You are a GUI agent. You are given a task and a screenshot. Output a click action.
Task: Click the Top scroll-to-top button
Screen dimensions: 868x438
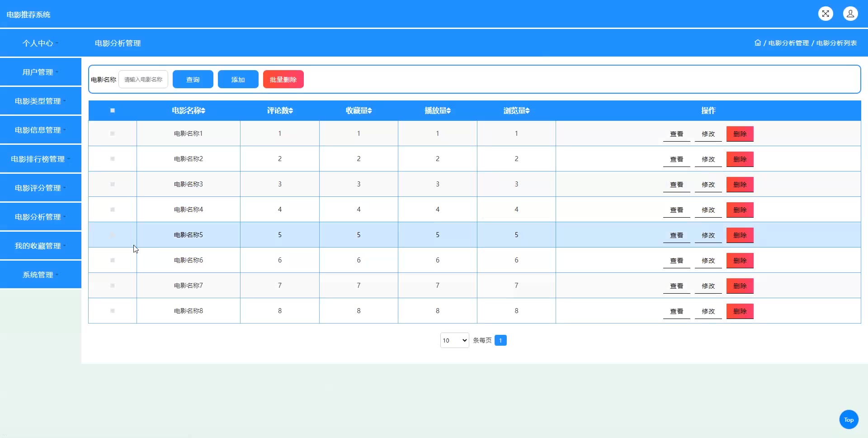[x=849, y=419]
